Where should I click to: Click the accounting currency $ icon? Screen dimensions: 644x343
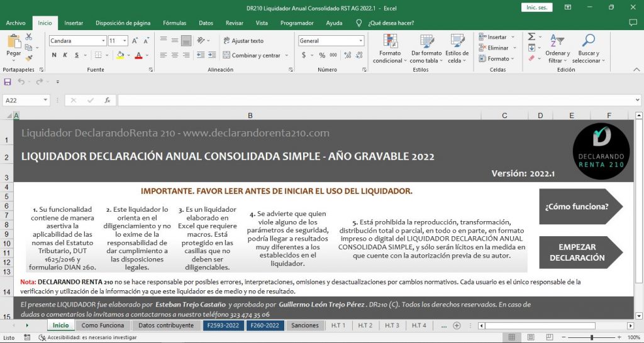(304, 55)
